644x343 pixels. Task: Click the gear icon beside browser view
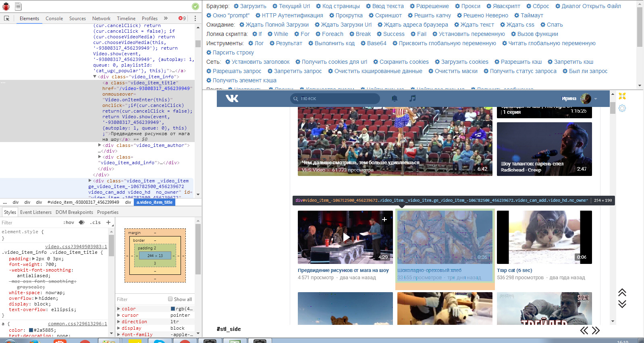[622, 108]
